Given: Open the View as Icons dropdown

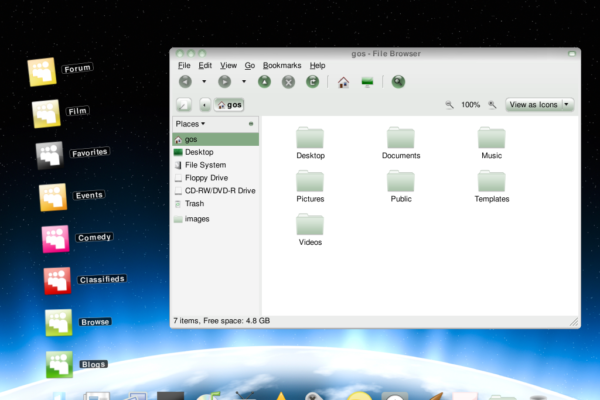Looking at the screenshot, I should coord(540,104).
